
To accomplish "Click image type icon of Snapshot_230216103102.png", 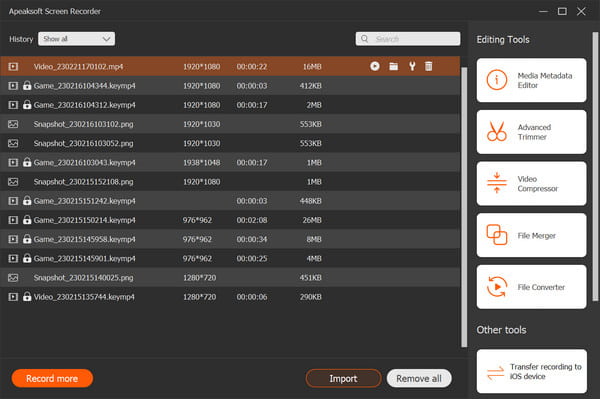I will pyautogui.click(x=13, y=124).
